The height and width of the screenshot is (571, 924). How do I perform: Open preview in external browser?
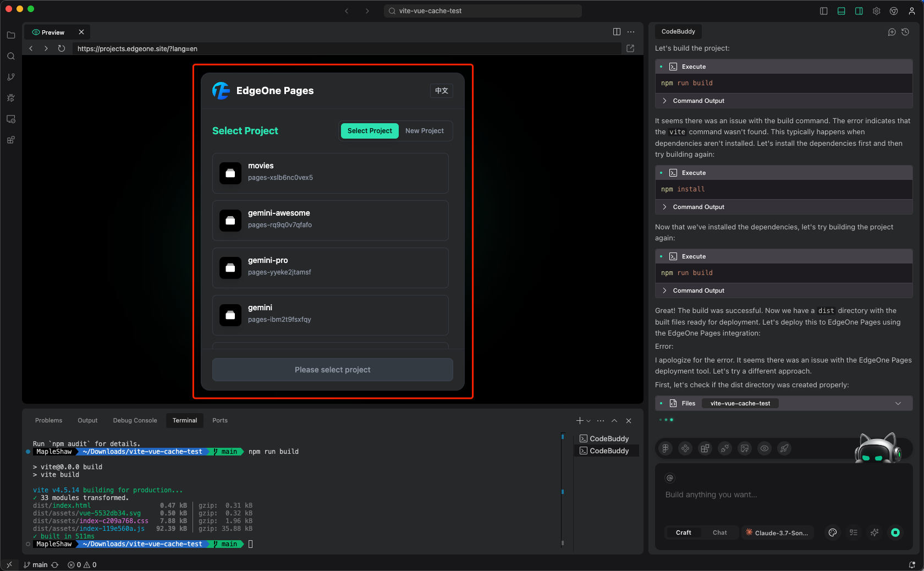[630, 48]
